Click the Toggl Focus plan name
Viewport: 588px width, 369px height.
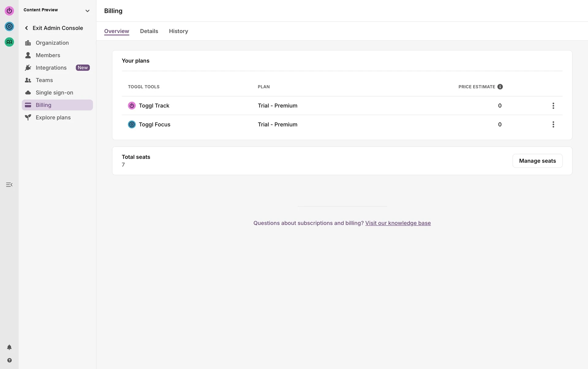click(155, 124)
